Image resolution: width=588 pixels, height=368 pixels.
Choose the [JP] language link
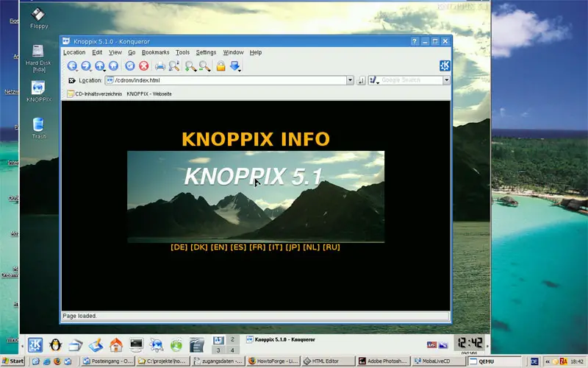[x=293, y=247]
